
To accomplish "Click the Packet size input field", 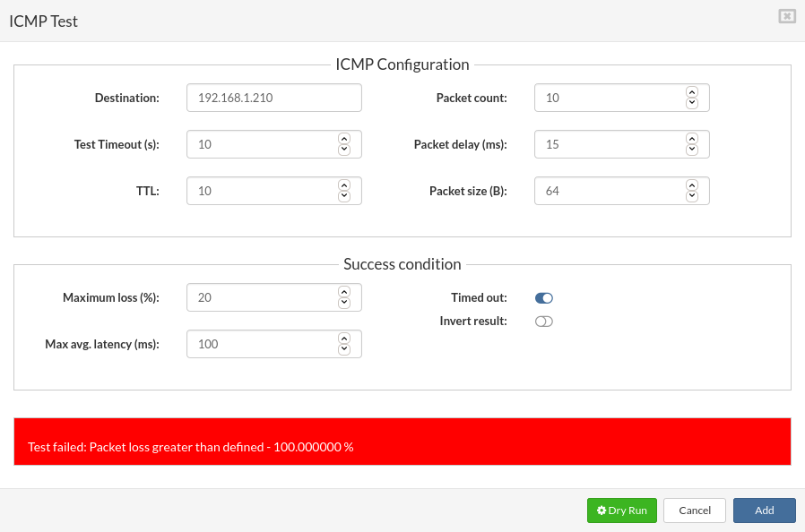I will pos(610,191).
